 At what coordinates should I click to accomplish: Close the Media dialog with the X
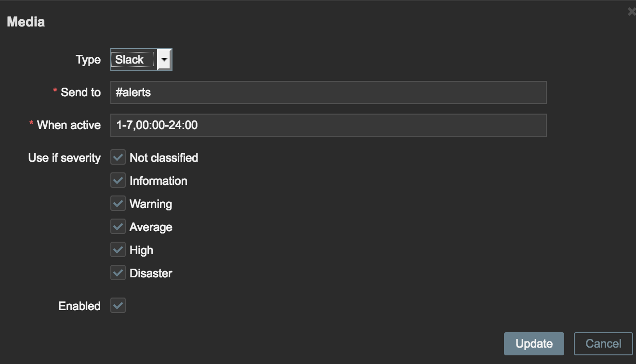[x=632, y=11]
